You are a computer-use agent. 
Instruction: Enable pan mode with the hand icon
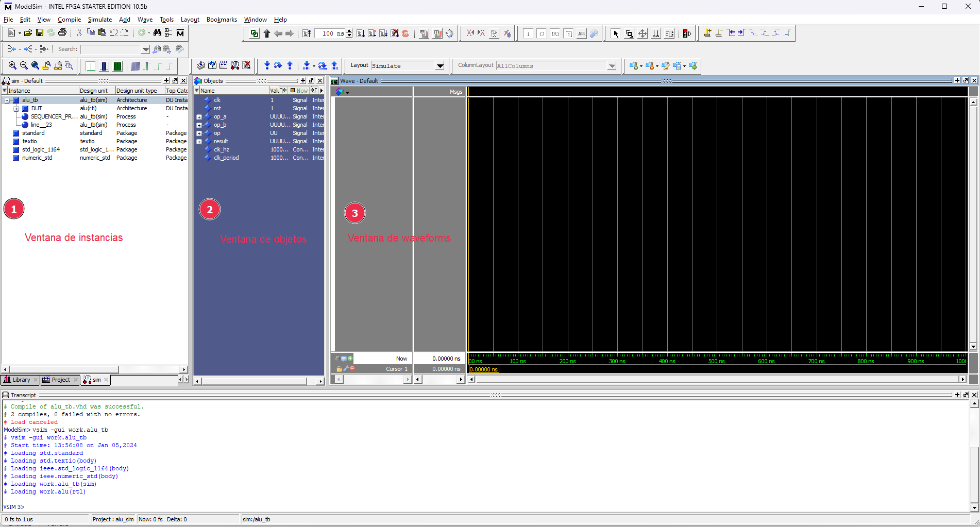449,33
